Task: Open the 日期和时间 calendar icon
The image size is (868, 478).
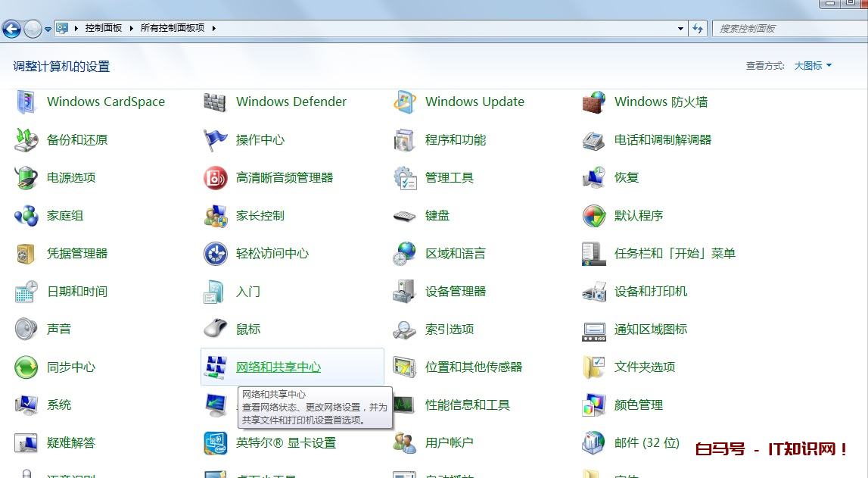Action: [x=26, y=292]
